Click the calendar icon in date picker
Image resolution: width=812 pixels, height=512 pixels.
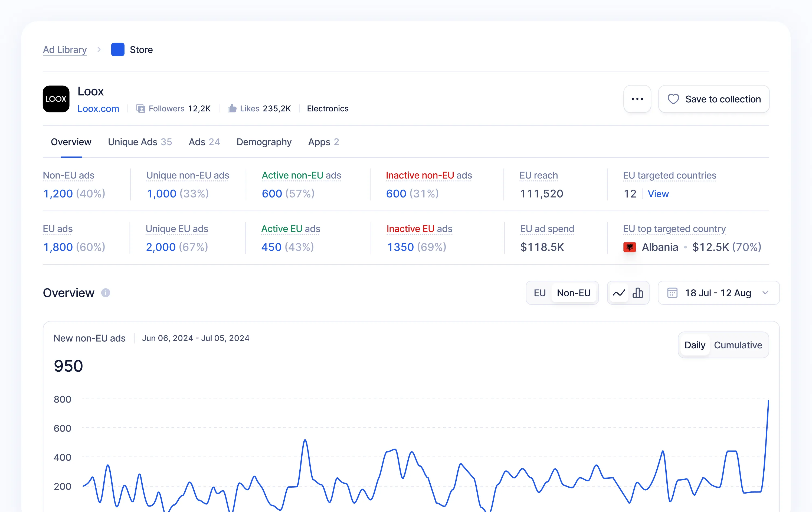tap(672, 293)
